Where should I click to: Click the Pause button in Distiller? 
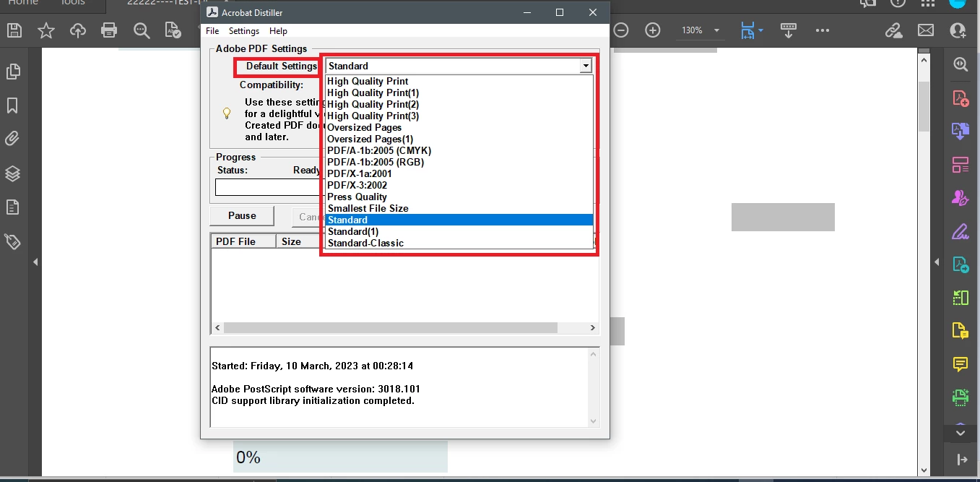[x=242, y=215]
